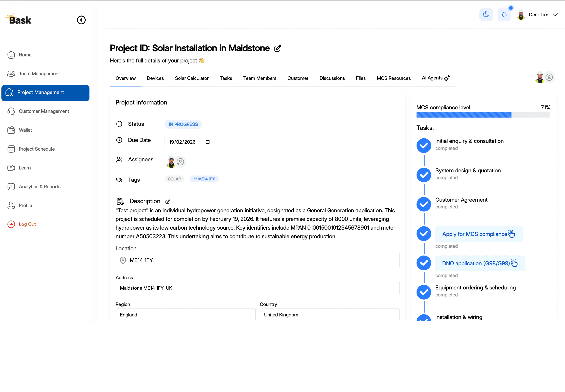The image size is (565, 392).
Task: Open DNO application (G98/G99)
Action: (x=480, y=263)
